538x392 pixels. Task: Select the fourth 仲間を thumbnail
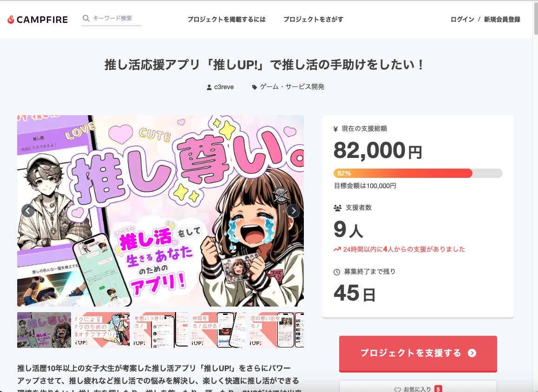[x=218, y=330]
